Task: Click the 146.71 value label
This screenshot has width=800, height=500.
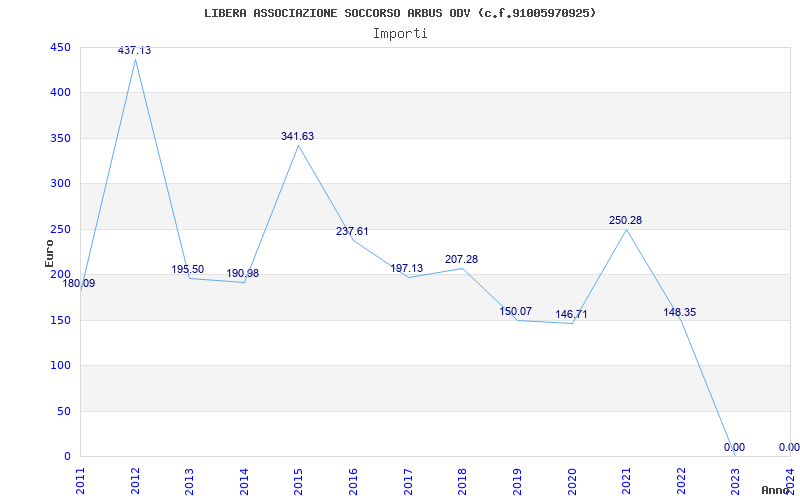Action: coord(571,314)
